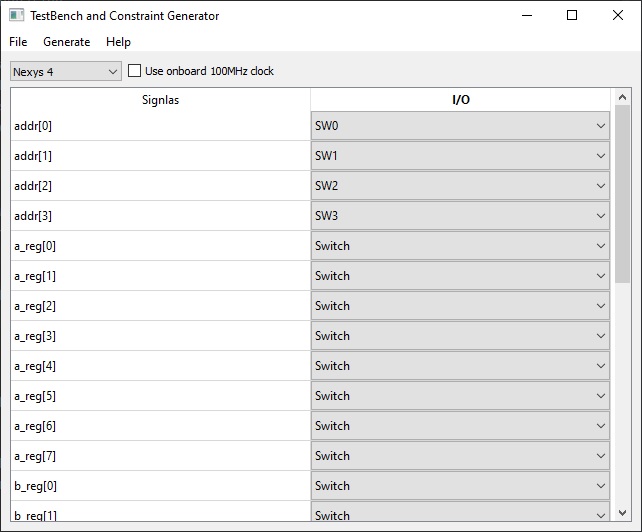Screen dimensions: 642x532
Task: Open the Nexys 4 board dropdown
Action: tap(66, 72)
